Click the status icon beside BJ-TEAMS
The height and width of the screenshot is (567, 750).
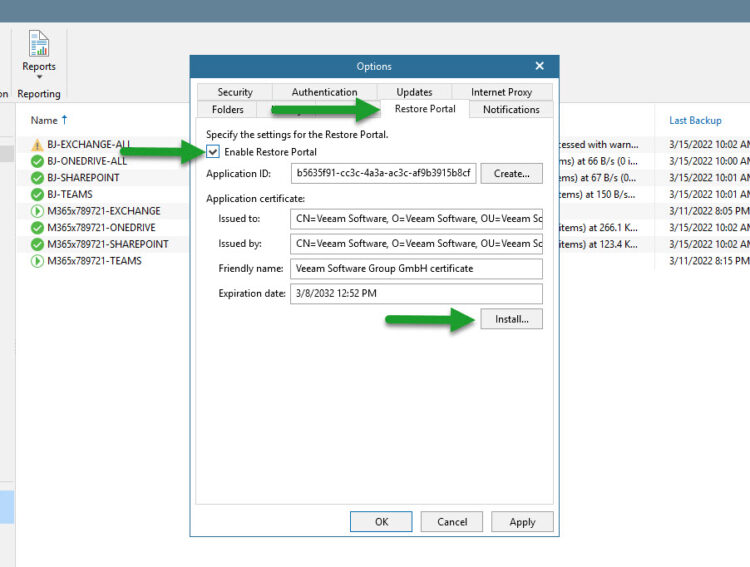(x=37, y=194)
